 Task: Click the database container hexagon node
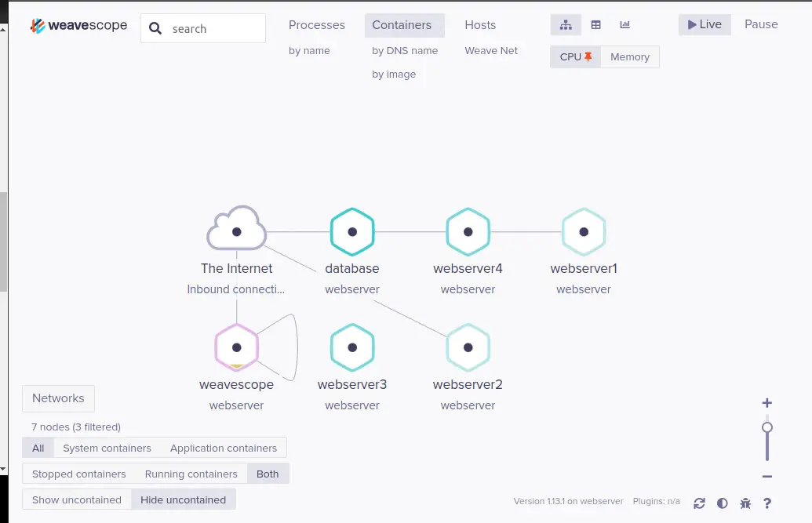[x=352, y=231]
